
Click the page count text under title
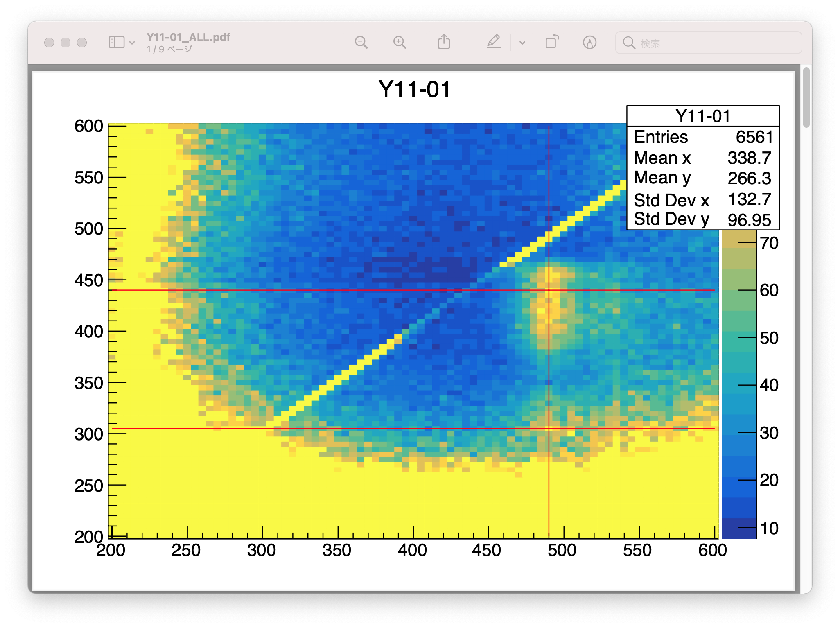click(169, 49)
